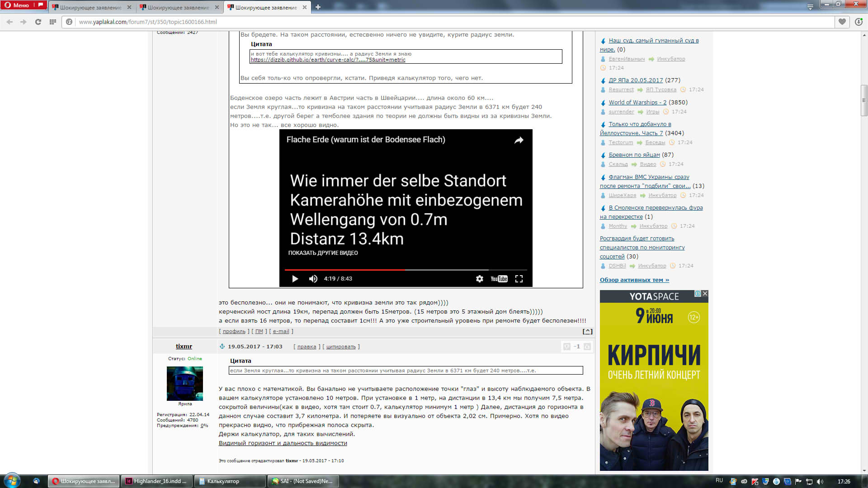Click the anchor permalink icon on tixmr's post
The height and width of the screenshot is (488, 868).
pos(222,347)
